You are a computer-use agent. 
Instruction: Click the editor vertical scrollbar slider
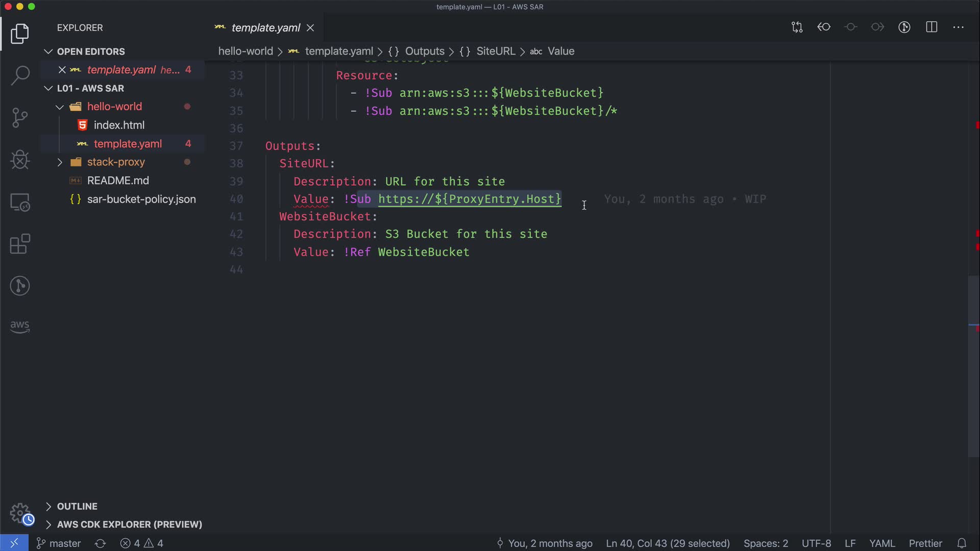tap(973, 366)
